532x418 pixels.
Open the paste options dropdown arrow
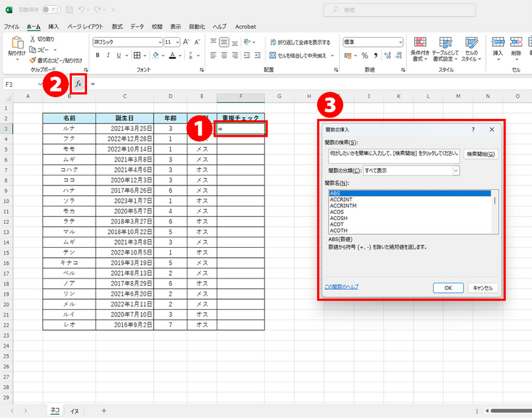tap(17, 60)
